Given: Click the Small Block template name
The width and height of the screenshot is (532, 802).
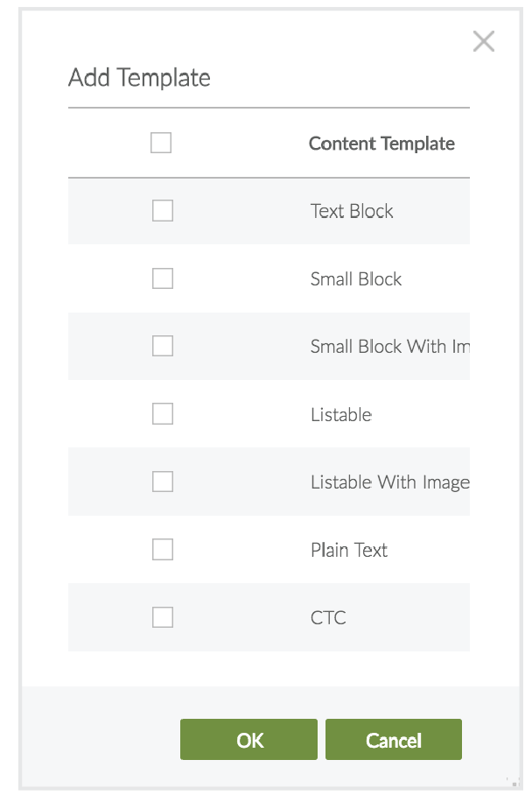Looking at the screenshot, I should coord(356,279).
